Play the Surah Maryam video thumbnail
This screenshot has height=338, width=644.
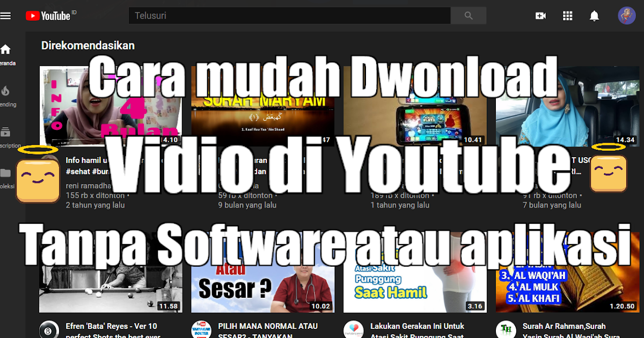[262, 106]
